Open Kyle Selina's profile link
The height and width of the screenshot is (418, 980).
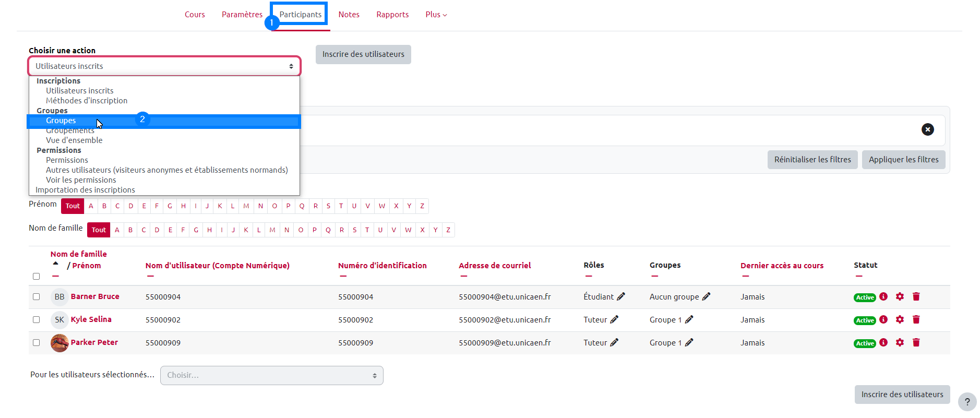[x=91, y=319]
